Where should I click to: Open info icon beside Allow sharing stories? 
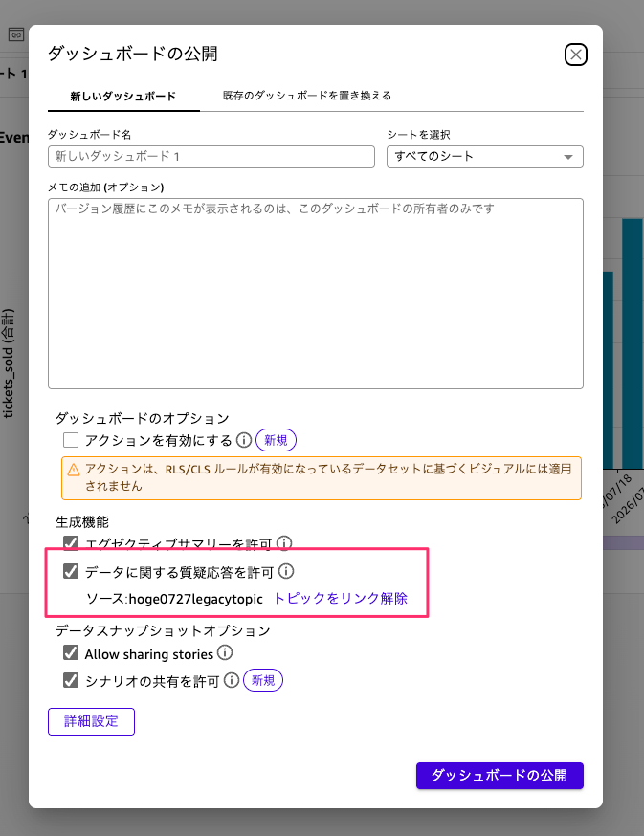coord(225,653)
